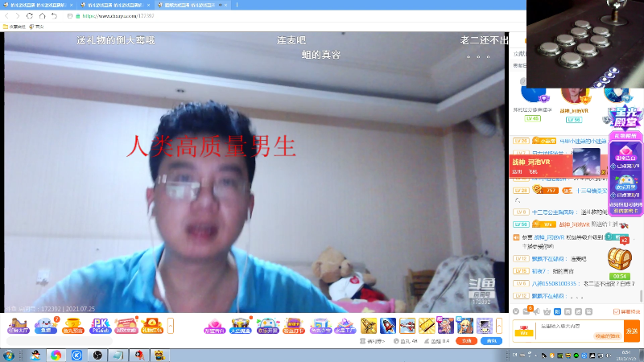Open a new browser tab with plus

[x=237, y=5]
